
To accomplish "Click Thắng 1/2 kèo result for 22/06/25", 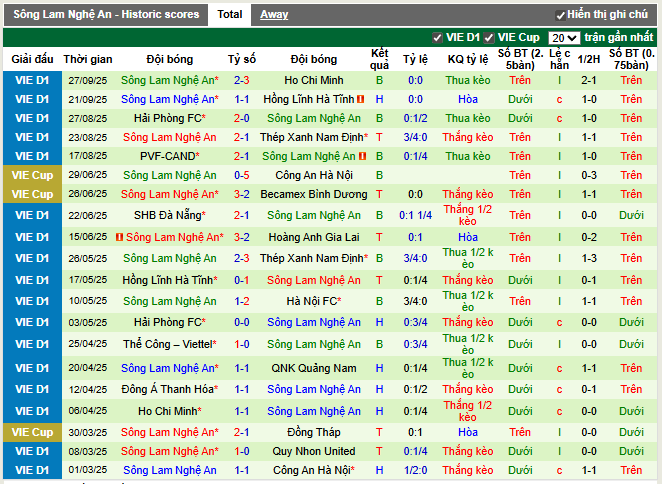I will point(468,215).
